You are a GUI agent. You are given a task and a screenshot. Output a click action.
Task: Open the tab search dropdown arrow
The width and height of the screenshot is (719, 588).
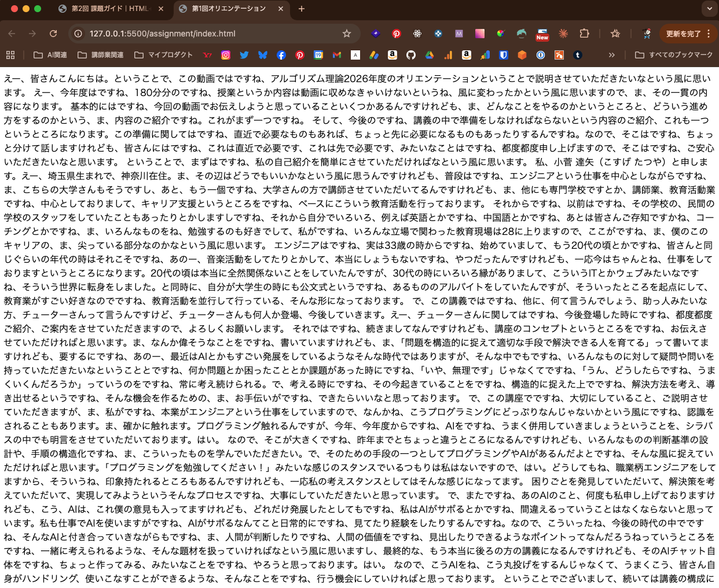[709, 9]
